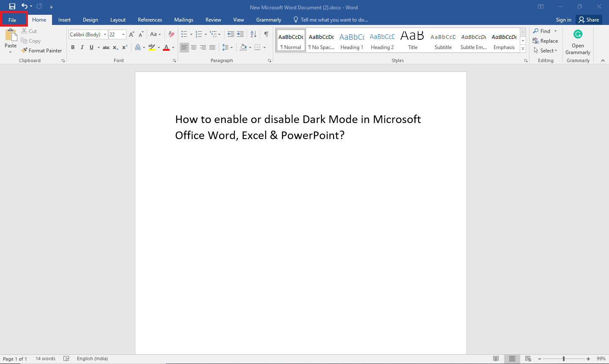Viewport: 609px width, 364px height.
Task: Activate Format Painter
Action: click(x=41, y=51)
